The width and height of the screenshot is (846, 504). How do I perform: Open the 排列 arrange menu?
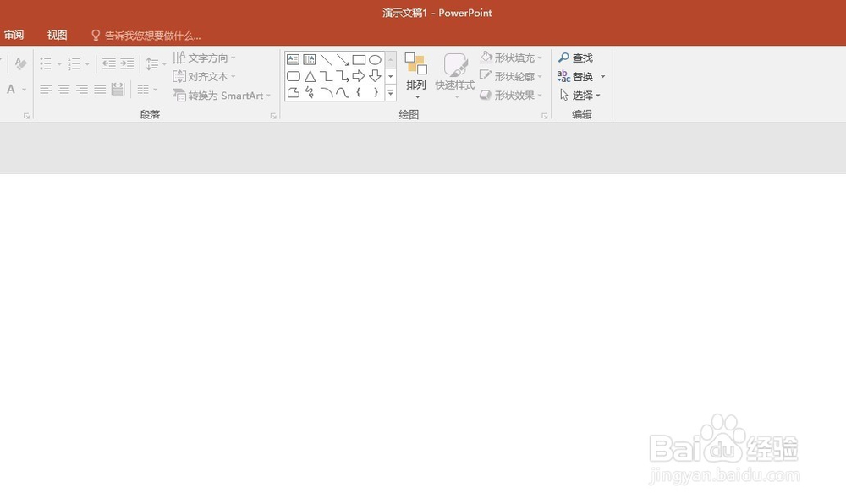416,76
